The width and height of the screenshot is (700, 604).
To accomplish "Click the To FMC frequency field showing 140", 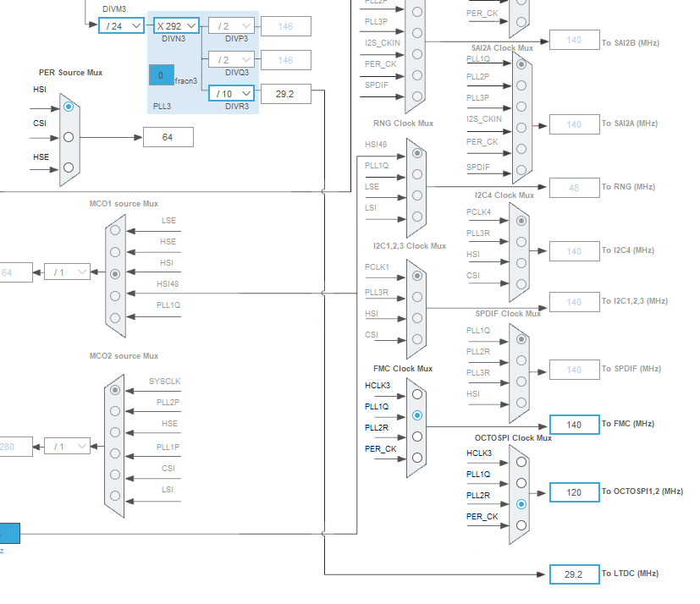I will pyautogui.click(x=574, y=424).
